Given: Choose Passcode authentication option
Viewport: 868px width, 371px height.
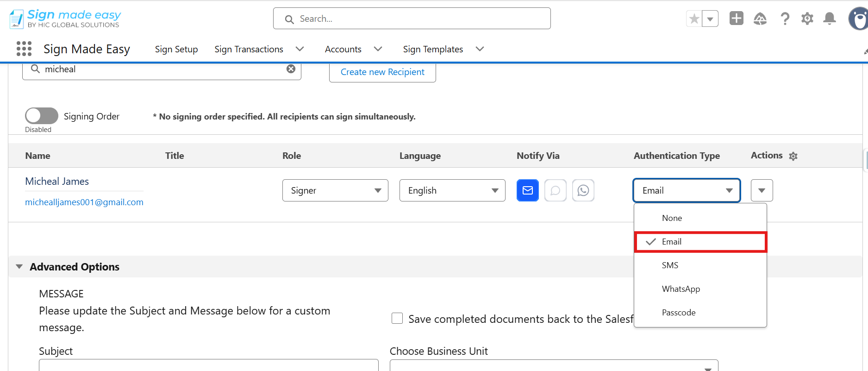Looking at the screenshot, I should pyautogui.click(x=700, y=313).
